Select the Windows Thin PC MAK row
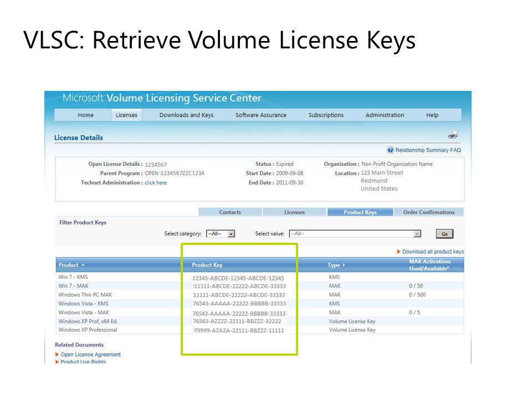 [x=259, y=294]
